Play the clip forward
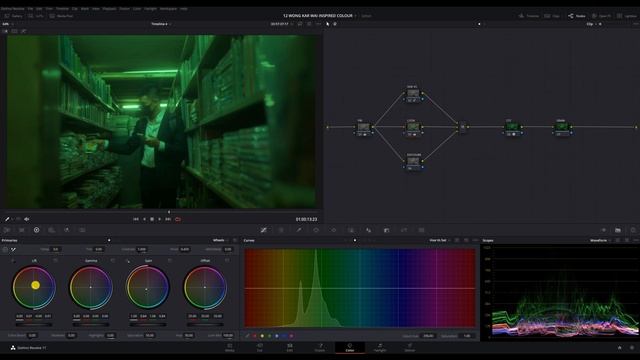This screenshot has height=360, width=640. [x=160, y=219]
